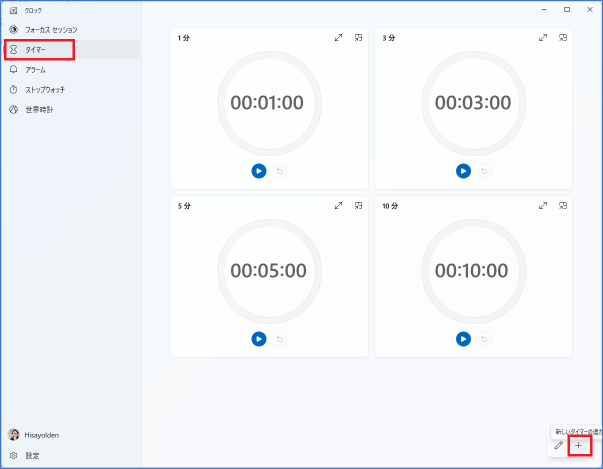The height and width of the screenshot is (469, 603).
Task: Click the pencil edit timers icon
Action: (558, 445)
